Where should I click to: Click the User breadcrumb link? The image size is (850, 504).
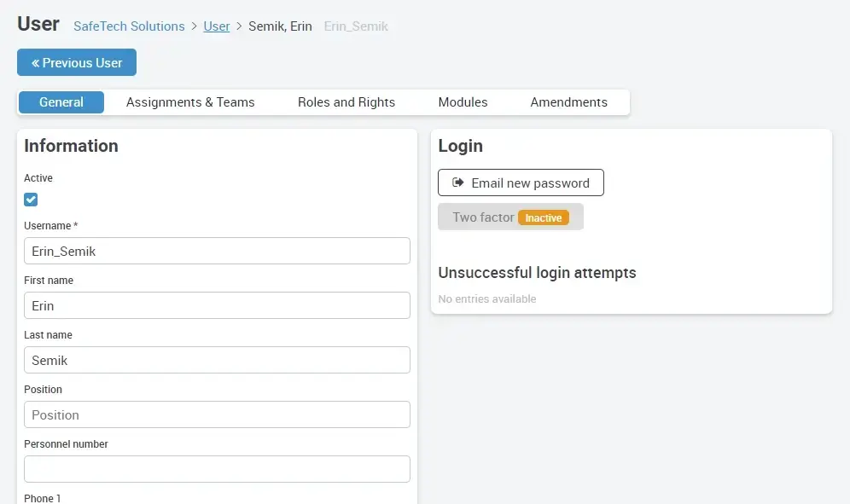coord(217,26)
